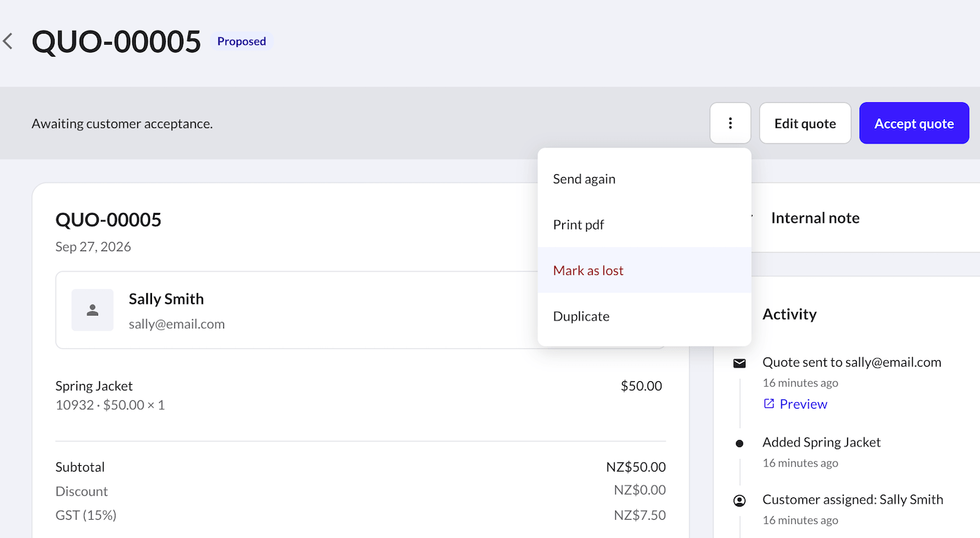The image size is (980, 538).
Task: Click the NZ$50.00 subtotal amount
Action: 636,467
